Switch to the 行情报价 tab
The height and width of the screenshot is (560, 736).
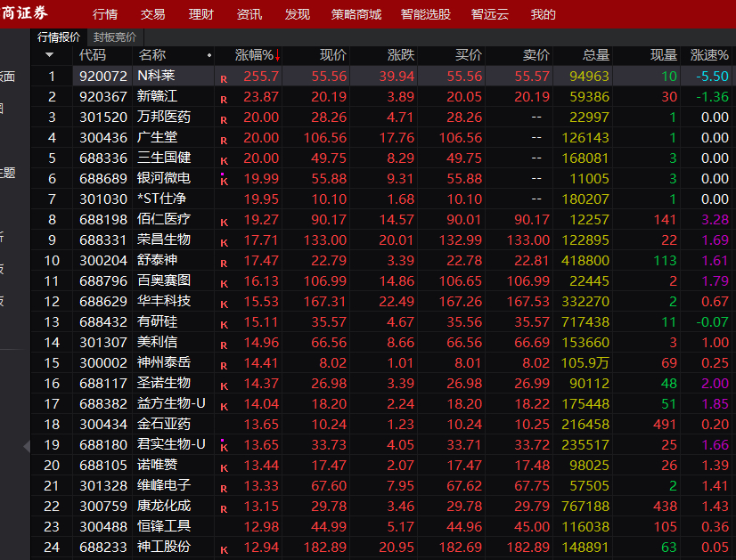point(59,37)
